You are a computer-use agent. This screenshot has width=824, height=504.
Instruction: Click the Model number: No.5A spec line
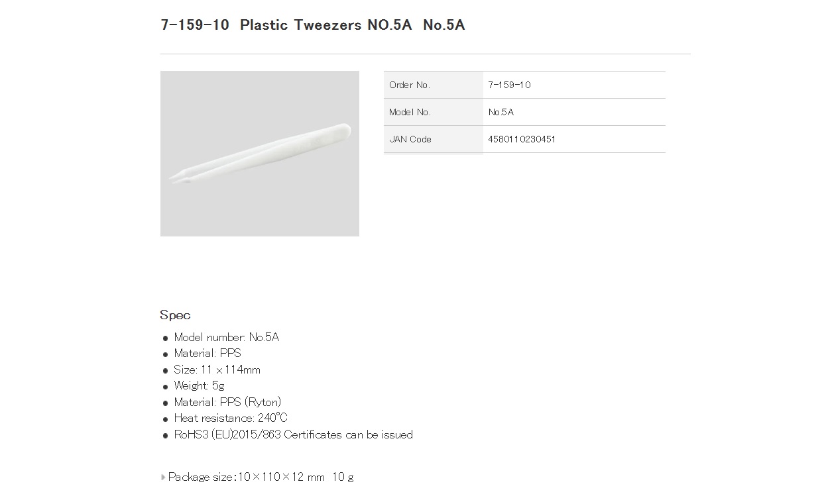226,337
